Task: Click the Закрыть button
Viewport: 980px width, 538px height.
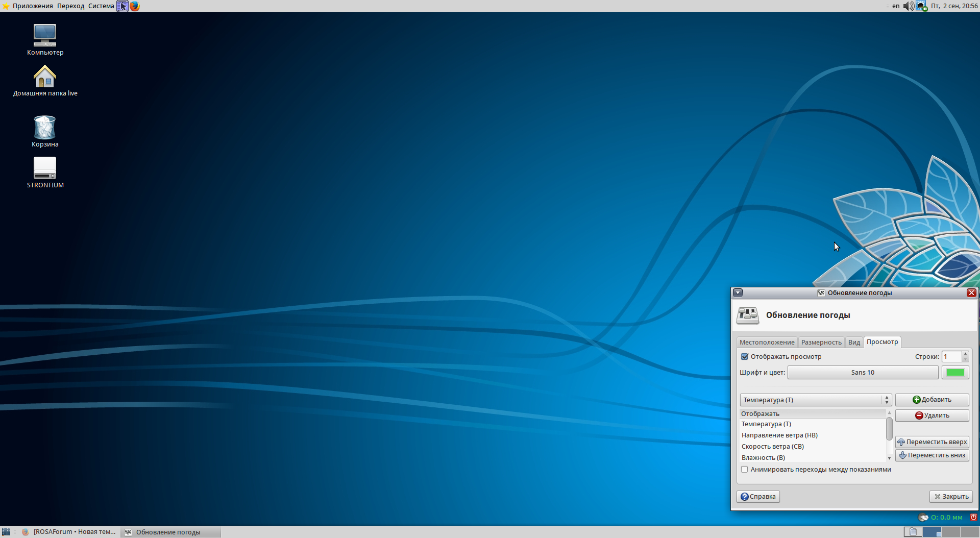Action: coord(951,496)
